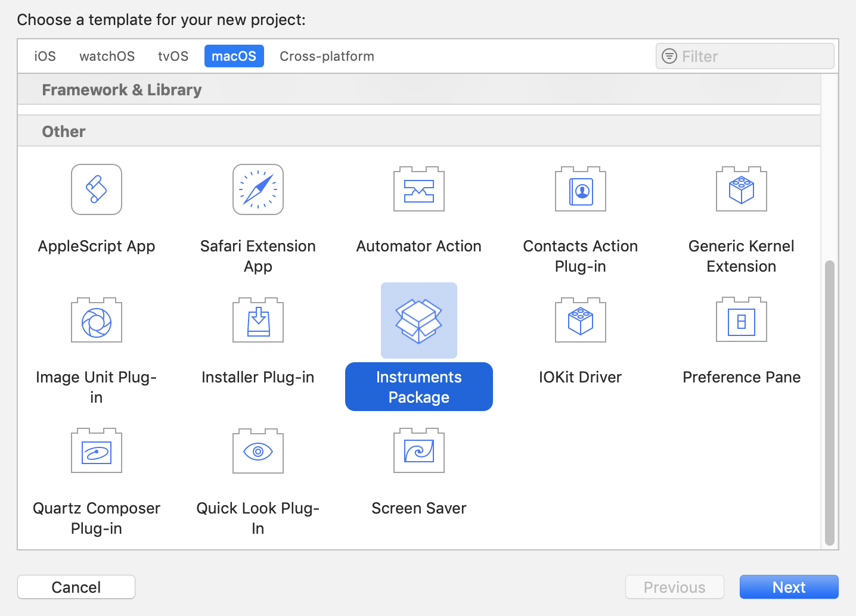The height and width of the screenshot is (616, 856).
Task: Choose the Generic Kernel Extension icon
Action: (x=742, y=189)
